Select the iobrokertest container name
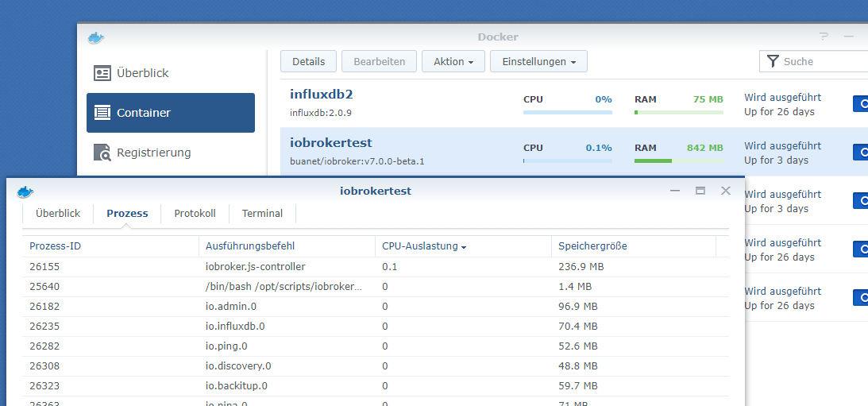868x406 pixels. (x=331, y=142)
